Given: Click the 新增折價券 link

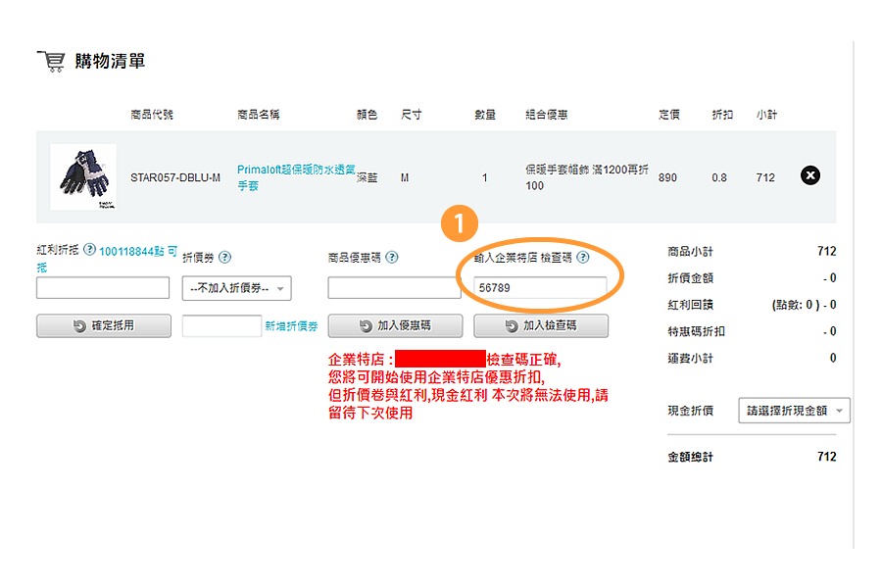Looking at the screenshot, I should pyautogui.click(x=291, y=325).
